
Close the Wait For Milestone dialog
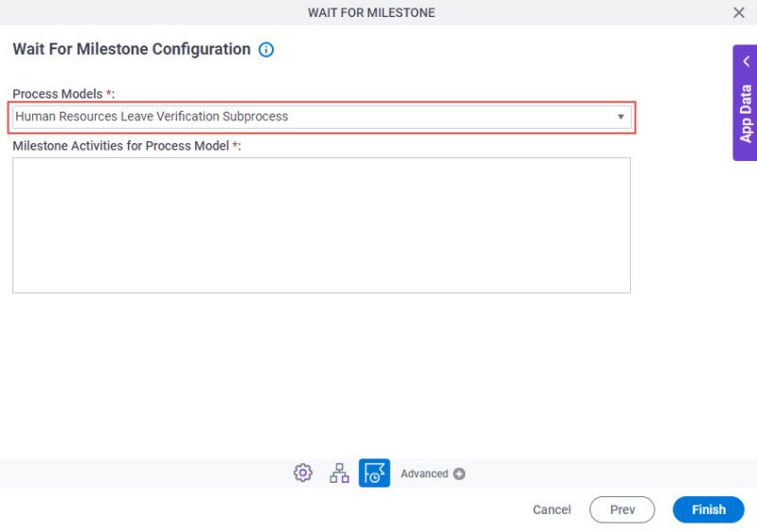[x=739, y=12]
